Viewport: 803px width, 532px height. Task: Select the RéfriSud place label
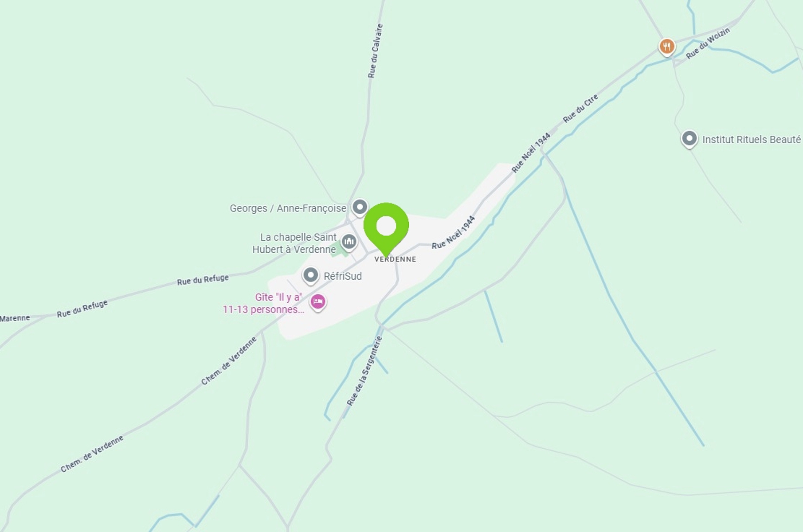pos(343,276)
